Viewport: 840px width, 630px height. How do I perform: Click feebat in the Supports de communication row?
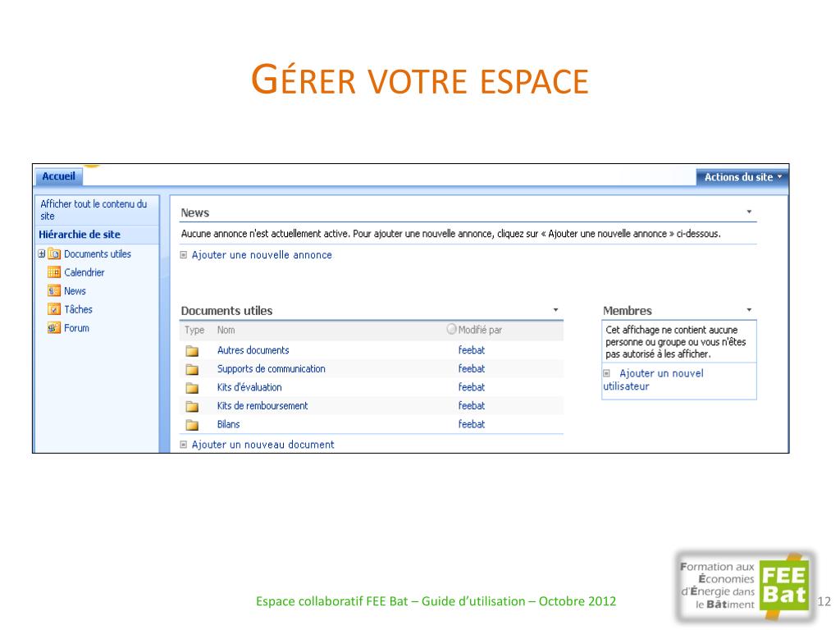point(472,369)
